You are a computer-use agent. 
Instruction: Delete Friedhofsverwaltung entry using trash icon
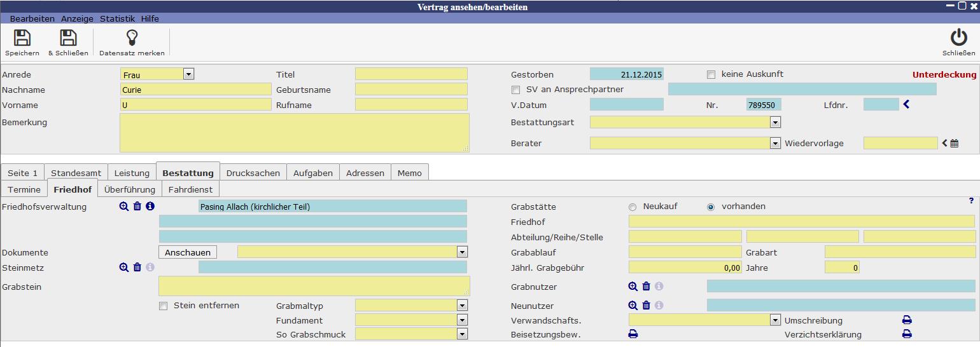(x=137, y=207)
